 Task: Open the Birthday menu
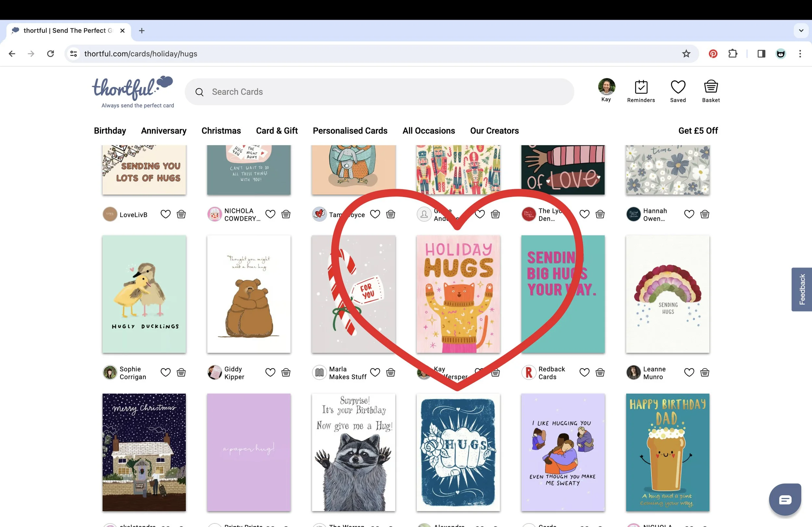(110, 130)
